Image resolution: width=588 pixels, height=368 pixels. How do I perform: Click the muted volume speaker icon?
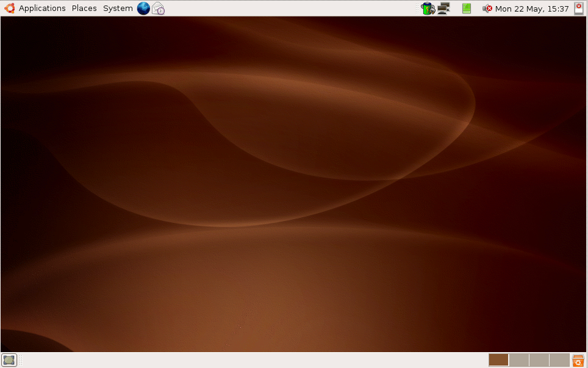point(487,9)
